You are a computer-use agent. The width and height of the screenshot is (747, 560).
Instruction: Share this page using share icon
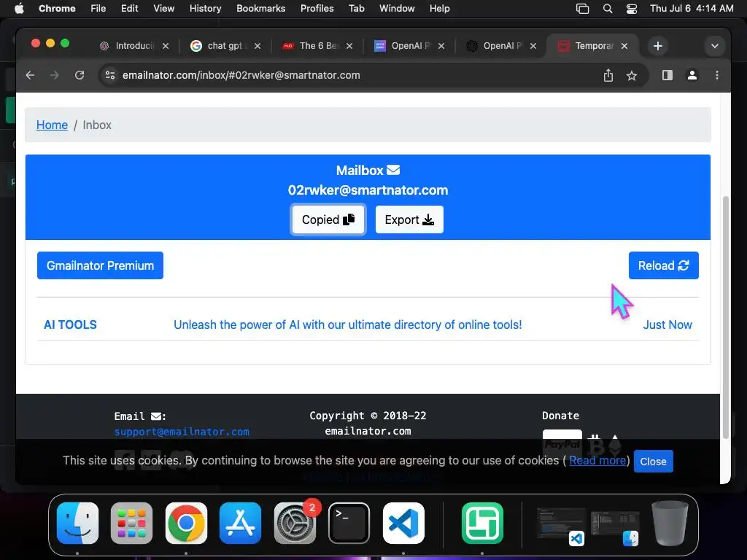click(608, 75)
